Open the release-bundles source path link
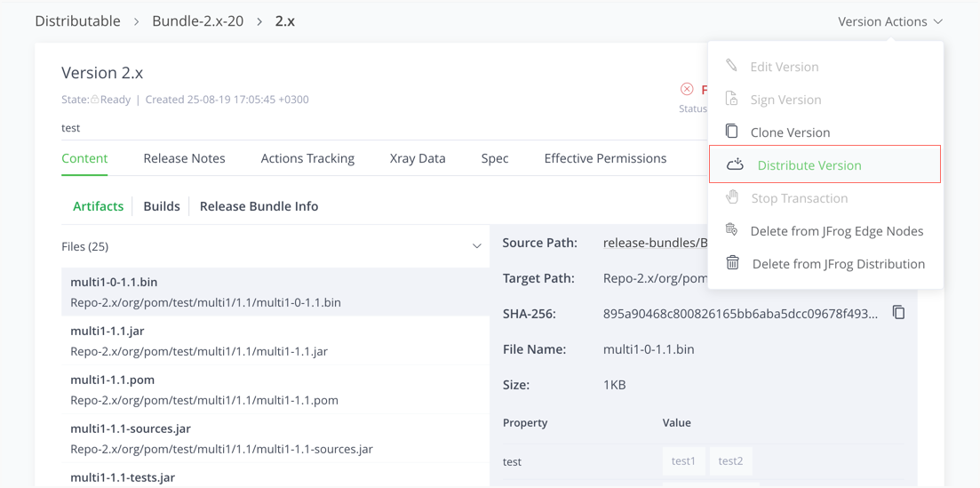The height and width of the screenshot is (488, 980). point(655,242)
